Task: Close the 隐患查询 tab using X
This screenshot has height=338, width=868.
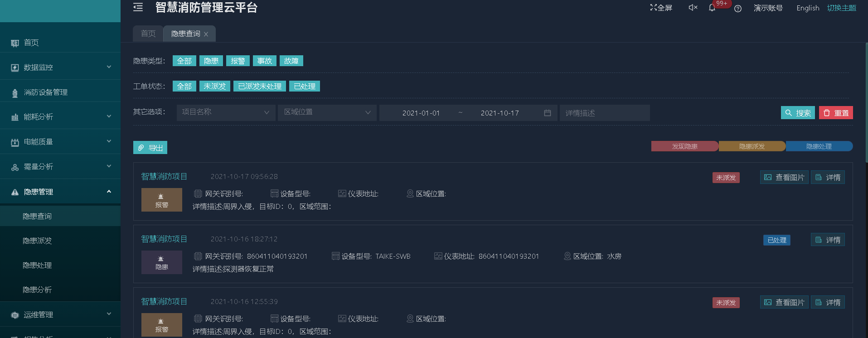Action: (x=206, y=34)
